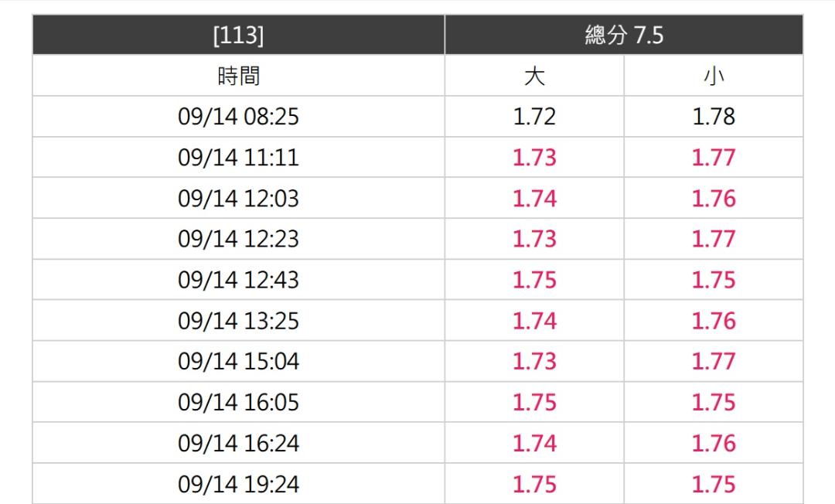The height and width of the screenshot is (504, 835).
Task: Click 1.74 odds in 12:03 row
Action: coord(534,198)
